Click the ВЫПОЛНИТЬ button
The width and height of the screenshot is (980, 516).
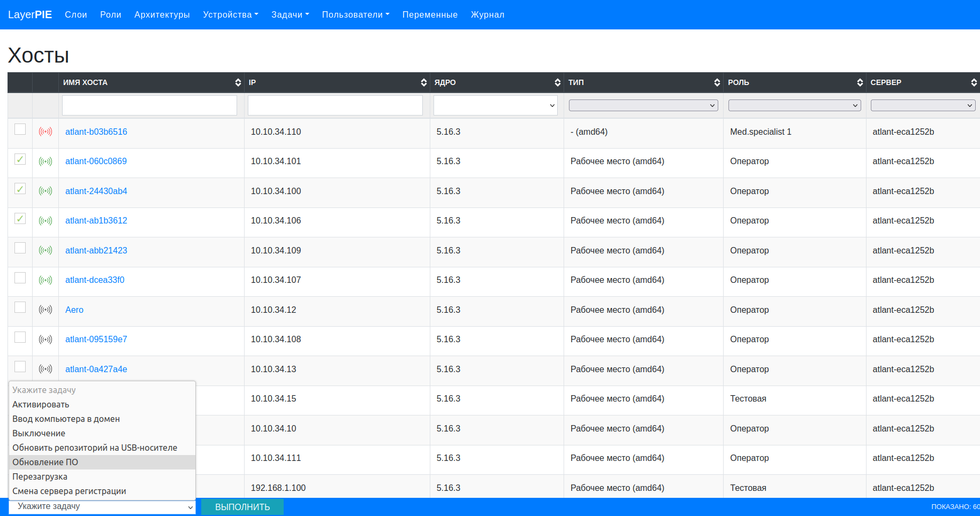(242, 507)
